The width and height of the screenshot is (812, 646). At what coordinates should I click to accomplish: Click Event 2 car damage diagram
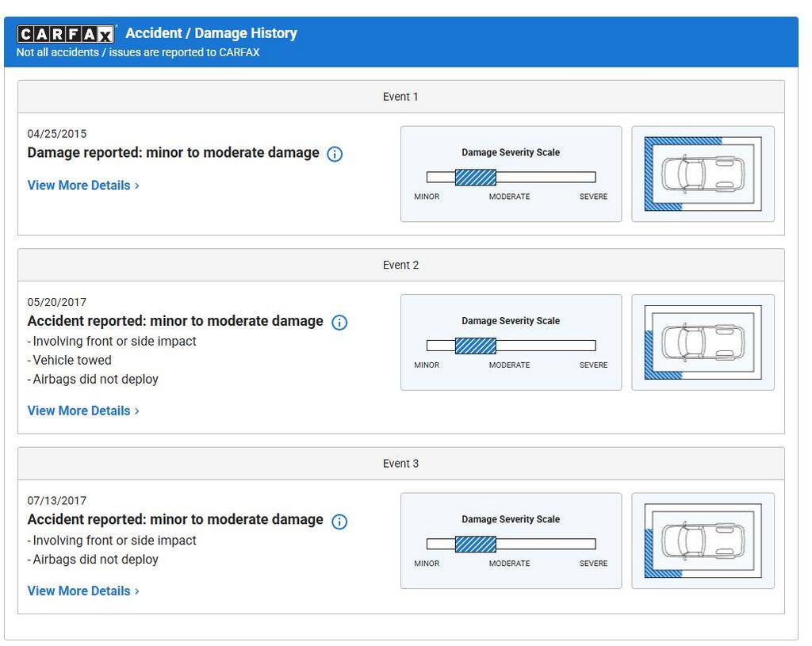(x=703, y=342)
